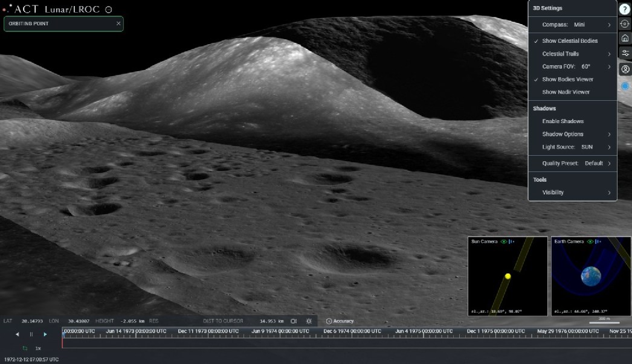Image resolution: width=632 pixels, height=364 pixels.
Task: Close the Orbiting Point panel
Action: [118, 24]
